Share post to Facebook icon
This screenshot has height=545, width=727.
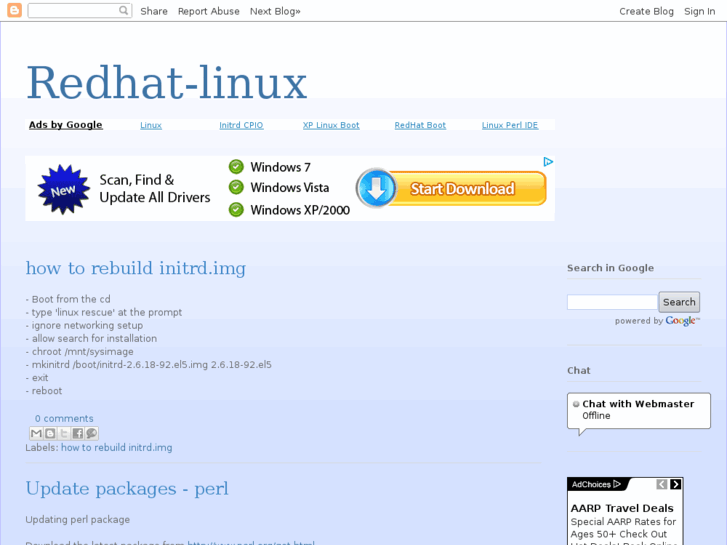77,433
